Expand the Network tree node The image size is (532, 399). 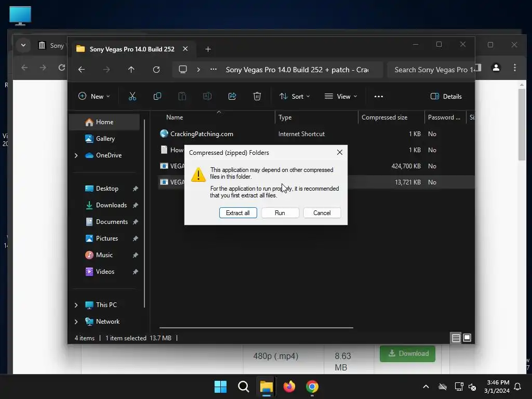click(76, 322)
